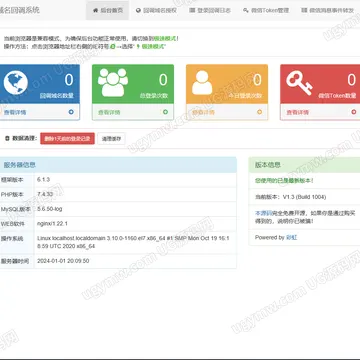Select the value 6.1.3 in framework row

[x=43, y=179]
